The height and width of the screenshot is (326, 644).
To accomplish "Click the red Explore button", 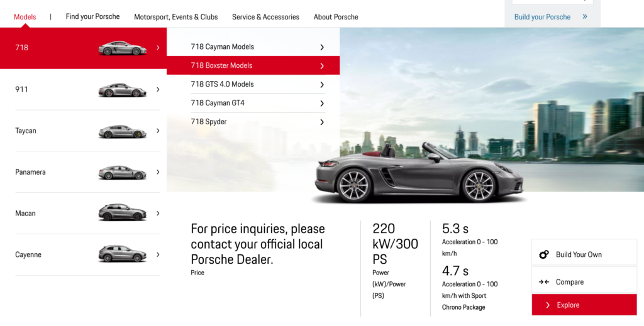I will 584,305.
